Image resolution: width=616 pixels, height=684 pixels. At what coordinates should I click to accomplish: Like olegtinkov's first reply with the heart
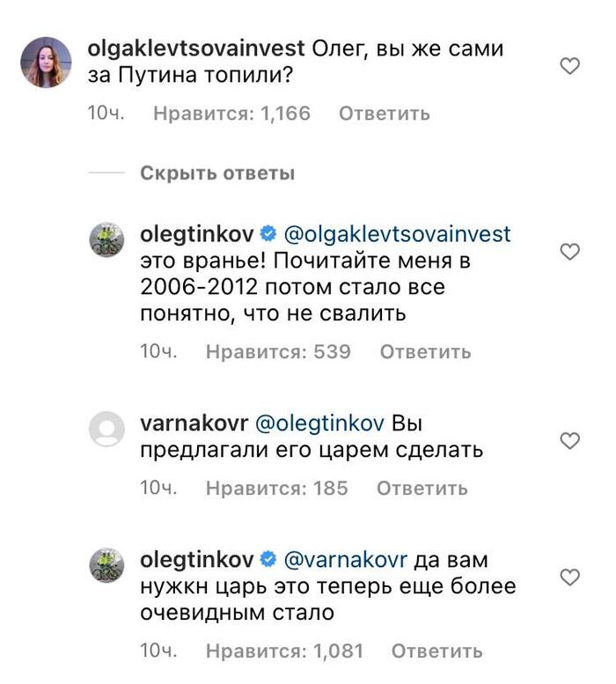click(570, 252)
